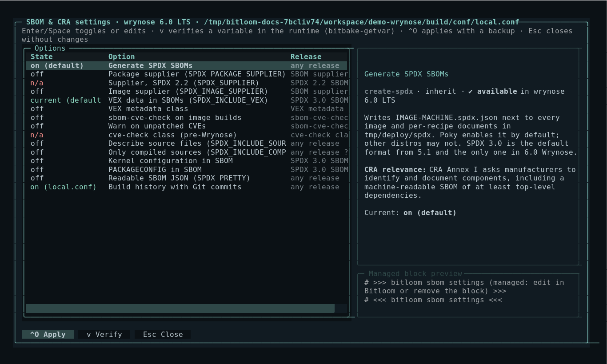Viewport: 607px width, 364px height.
Task: Toggle VEX data in SBOMs option
Action: [187, 100]
